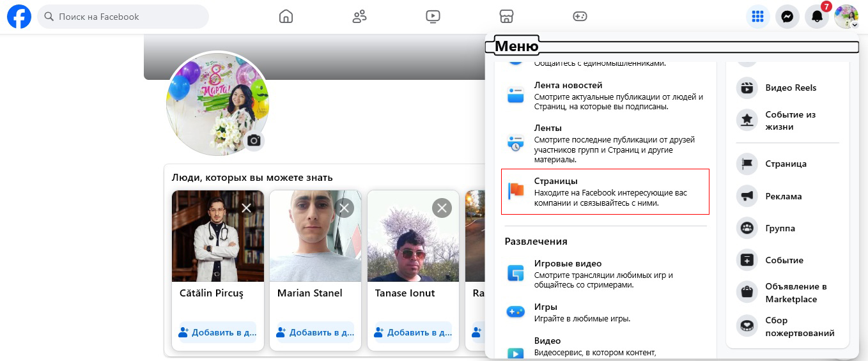Open Tanase Ionut profile photo
This screenshot has width=868, height=361.
click(414, 236)
